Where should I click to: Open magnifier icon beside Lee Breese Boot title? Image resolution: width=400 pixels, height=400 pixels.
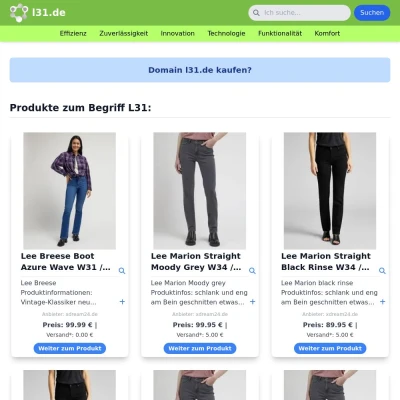pos(122,271)
